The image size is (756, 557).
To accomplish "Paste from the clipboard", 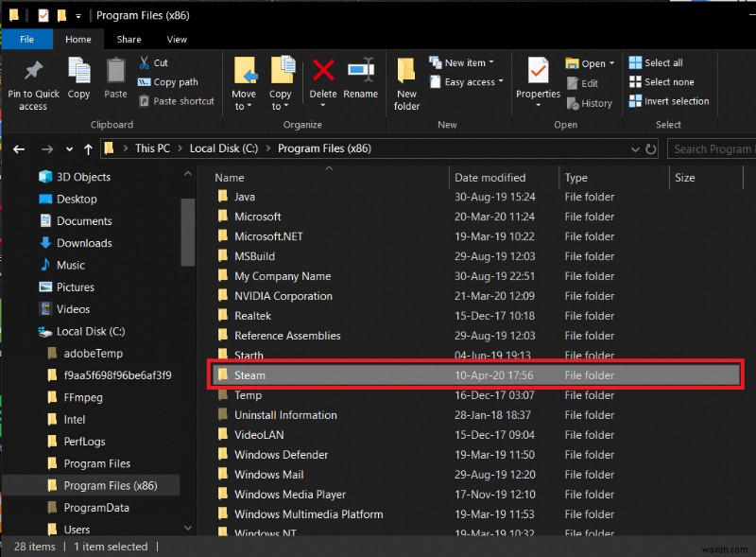I will [114, 85].
